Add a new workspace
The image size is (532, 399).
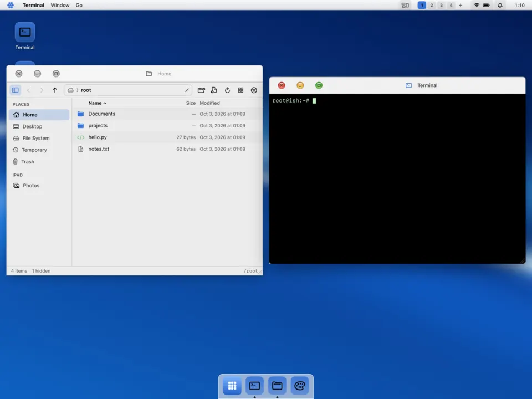coord(461,5)
